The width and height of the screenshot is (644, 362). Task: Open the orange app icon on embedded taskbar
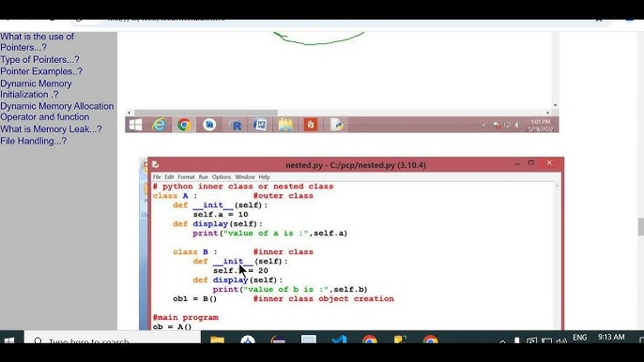[311, 125]
